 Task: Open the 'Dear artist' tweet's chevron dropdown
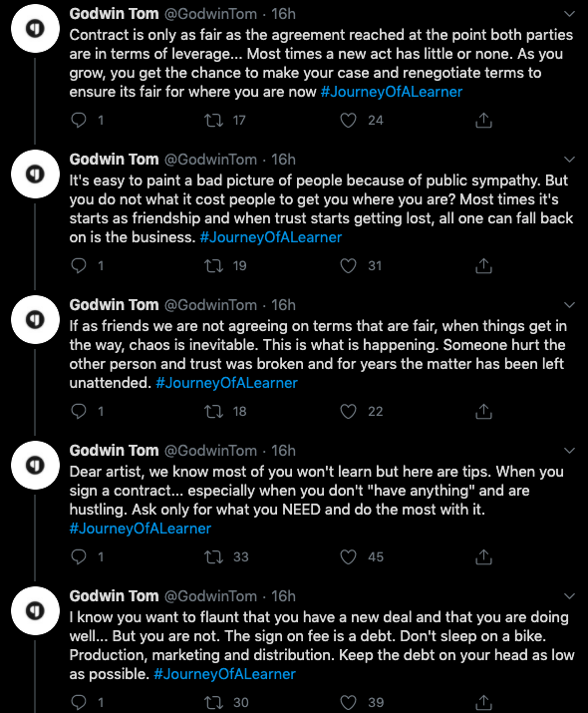pyautogui.click(x=569, y=451)
